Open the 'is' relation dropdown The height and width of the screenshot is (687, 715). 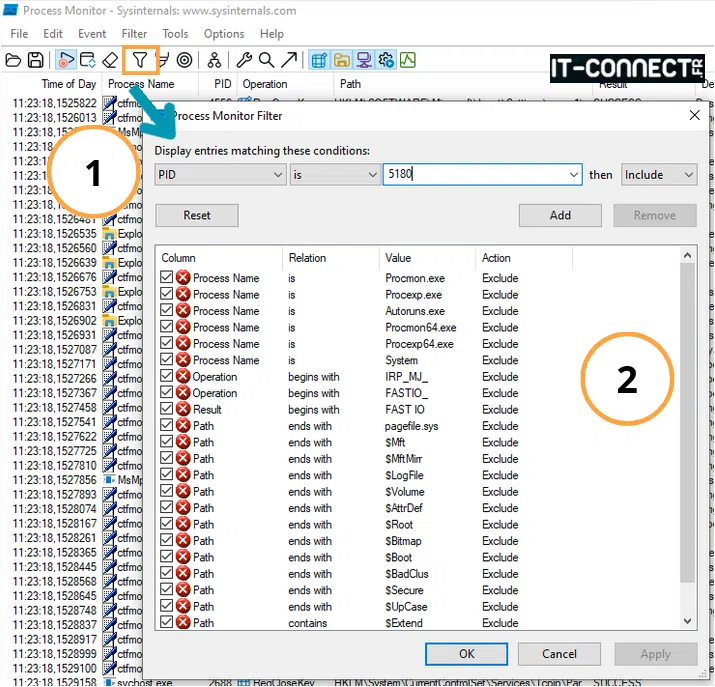[335, 174]
